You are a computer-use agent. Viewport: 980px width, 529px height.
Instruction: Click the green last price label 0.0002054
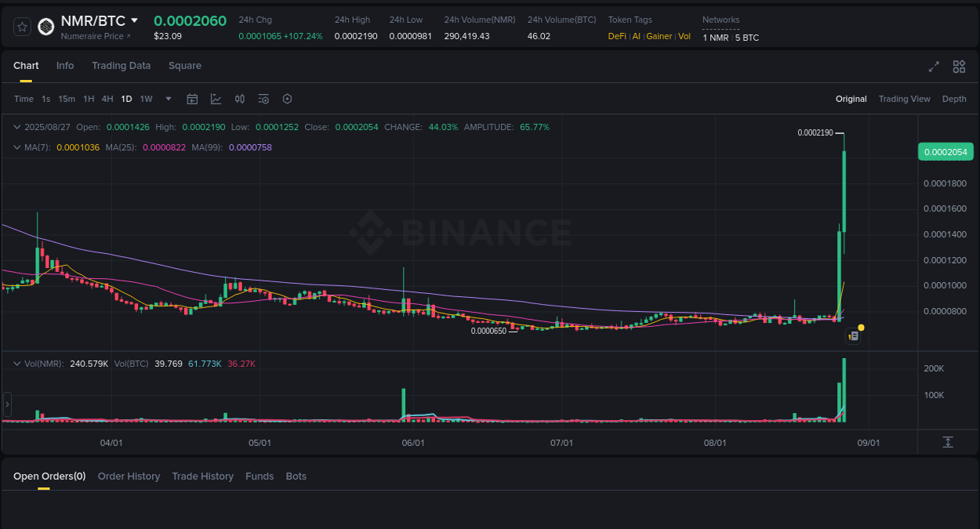pos(946,151)
